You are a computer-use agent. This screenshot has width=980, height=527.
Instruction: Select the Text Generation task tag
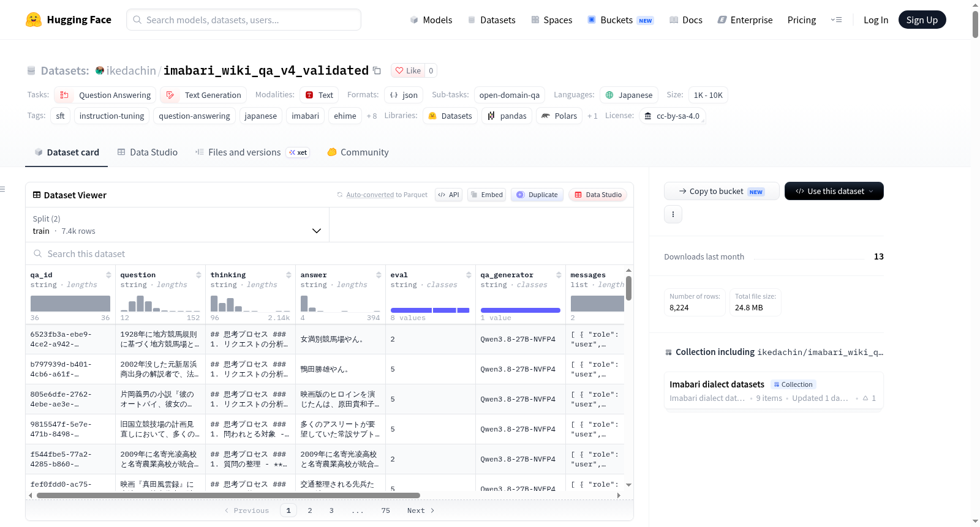click(203, 95)
